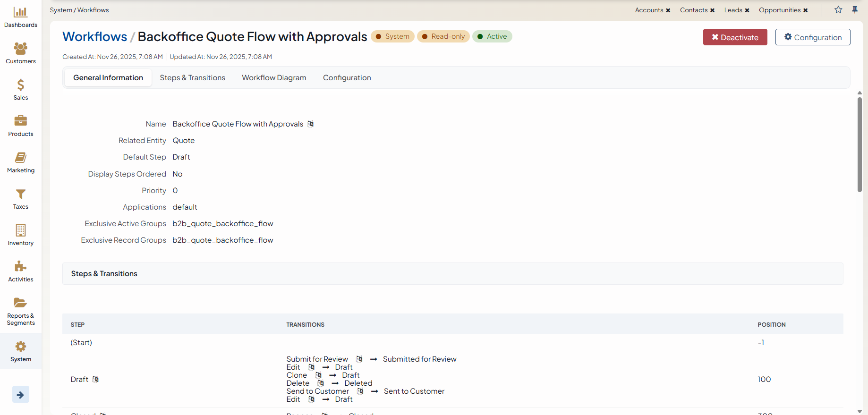Click the Configuration gear button
This screenshot has width=868, height=415.
812,37
